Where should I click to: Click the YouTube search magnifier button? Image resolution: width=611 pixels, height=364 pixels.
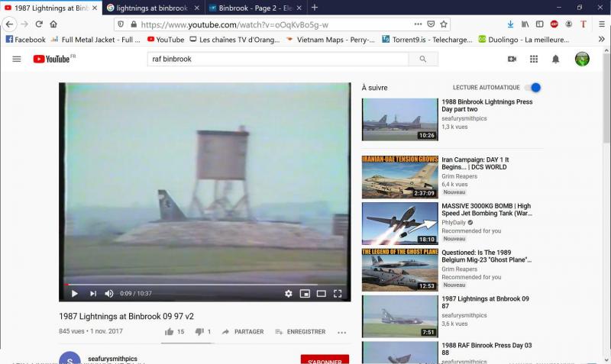[422, 59]
